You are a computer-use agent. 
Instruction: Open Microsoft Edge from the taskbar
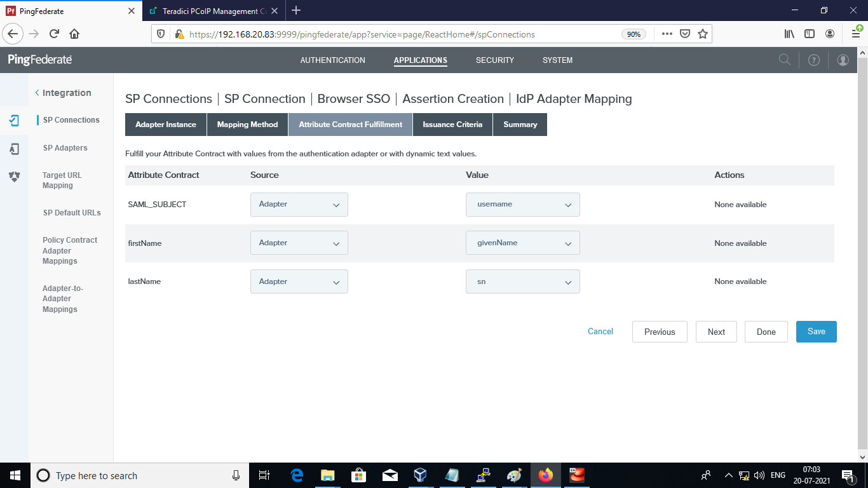(x=297, y=475)
